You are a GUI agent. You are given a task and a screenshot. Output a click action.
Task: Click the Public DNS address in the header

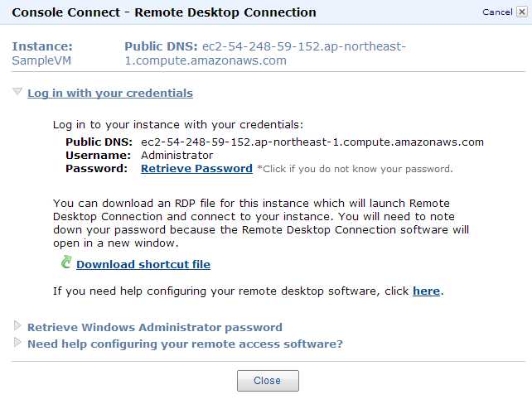(265, 53)
